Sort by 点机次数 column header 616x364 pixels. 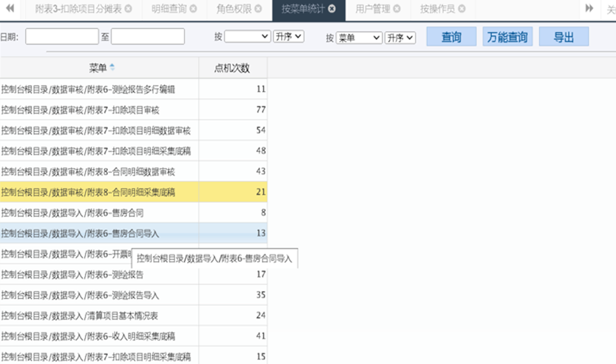click(233, 68)
